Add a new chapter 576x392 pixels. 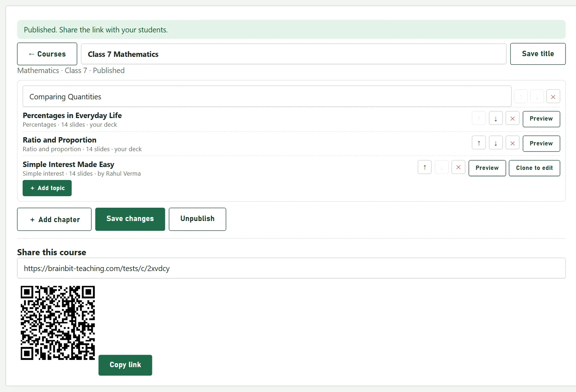[54, 219]
